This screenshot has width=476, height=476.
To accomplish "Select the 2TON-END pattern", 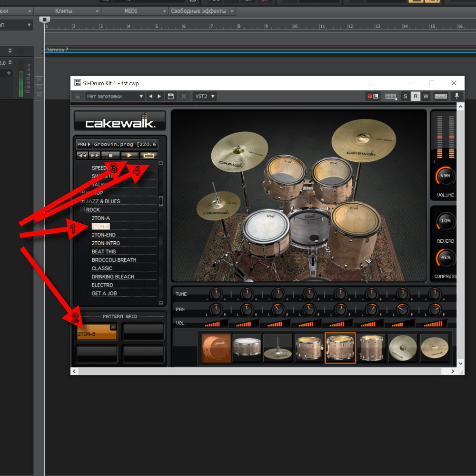I will 103,235.
